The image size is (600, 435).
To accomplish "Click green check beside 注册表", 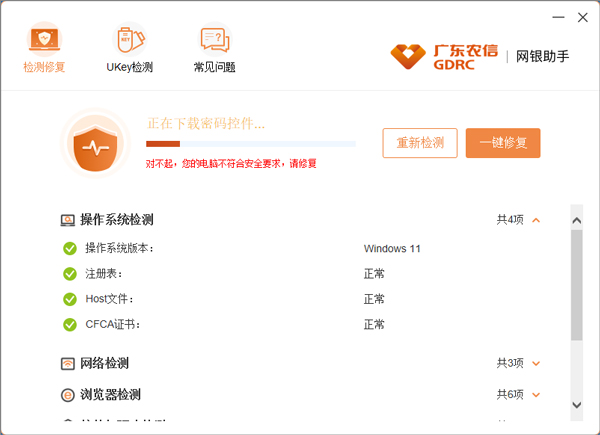I will pos(70,274).
